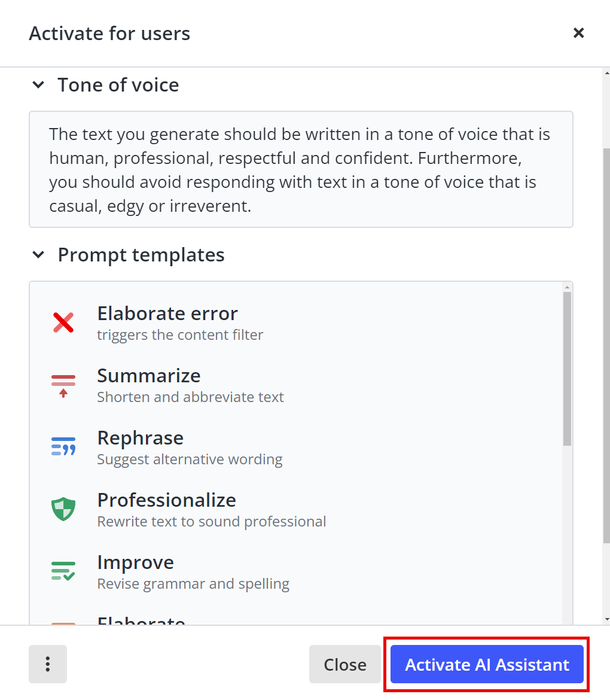Close the dialog with the X icon
Viewport: 610px width, 700px height.
[x=578, y=33]
